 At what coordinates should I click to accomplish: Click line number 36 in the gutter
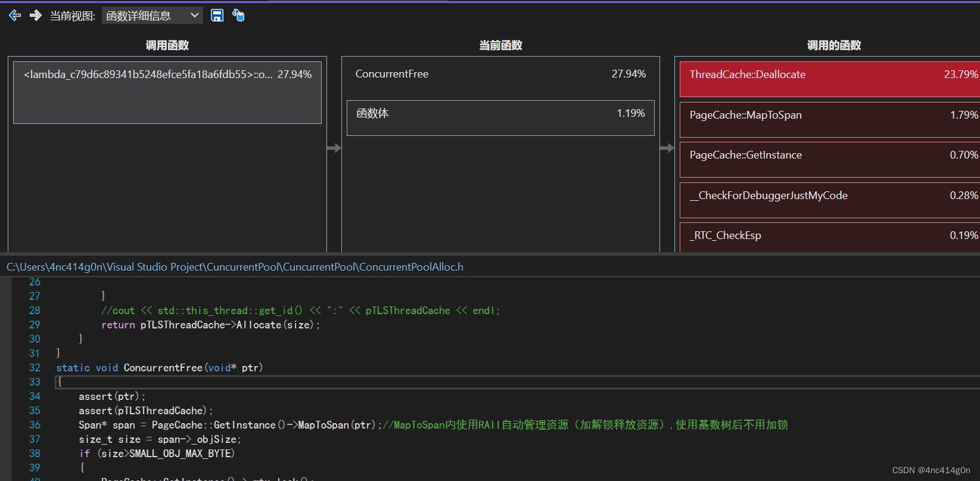[x=35, y=425]
